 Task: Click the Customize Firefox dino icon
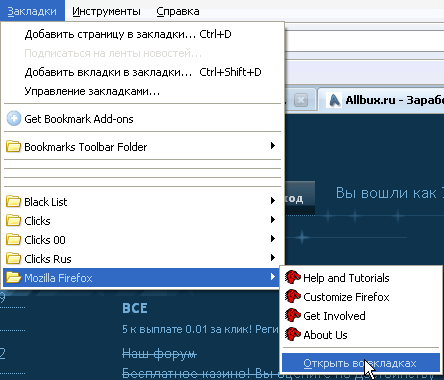(293, 296)
